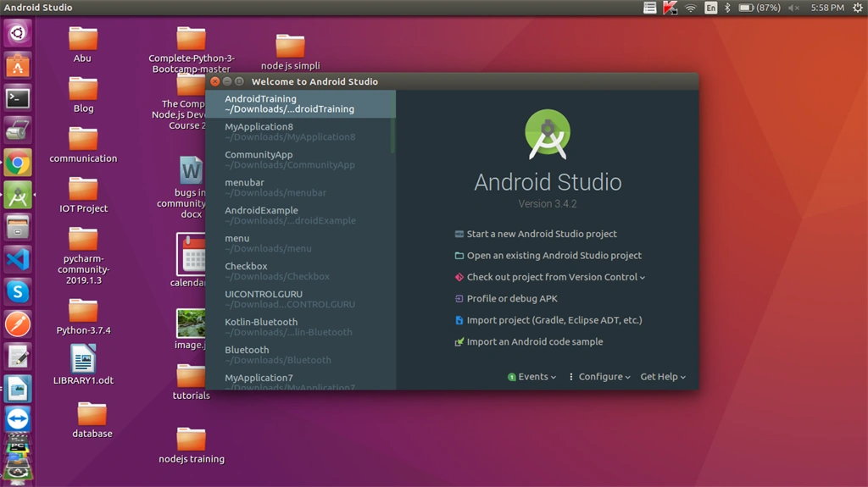Open an existing Android Studio project
This screenshot has width=868, height=487.
554,256
